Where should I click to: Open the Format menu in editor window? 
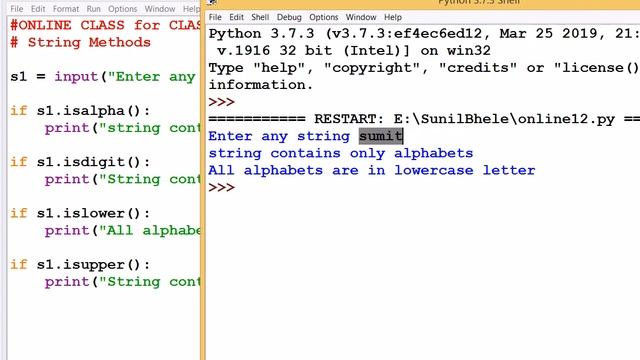[66, 9]
